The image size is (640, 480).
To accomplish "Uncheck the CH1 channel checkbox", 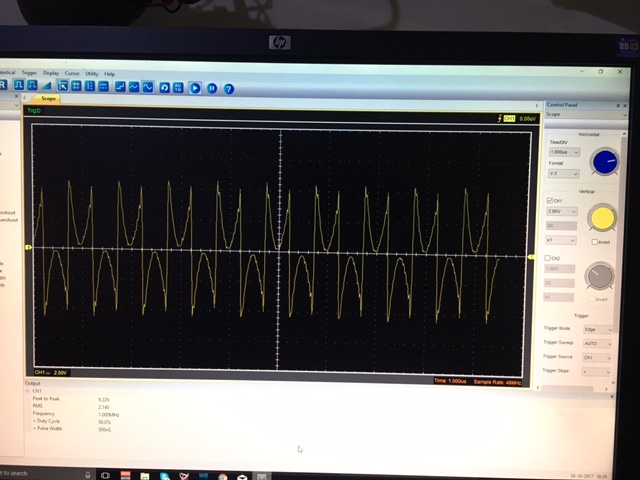I will coord(550,200).
